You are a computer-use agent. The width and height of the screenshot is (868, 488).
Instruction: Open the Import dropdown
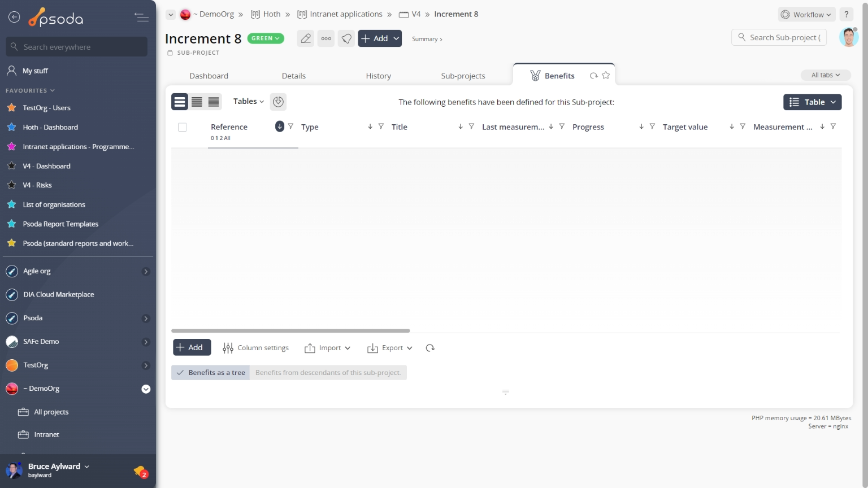click(x=328, y=348)
